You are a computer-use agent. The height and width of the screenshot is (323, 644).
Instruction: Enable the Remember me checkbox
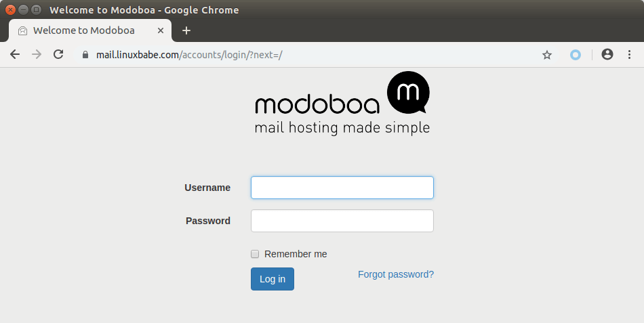pos(255,254)
